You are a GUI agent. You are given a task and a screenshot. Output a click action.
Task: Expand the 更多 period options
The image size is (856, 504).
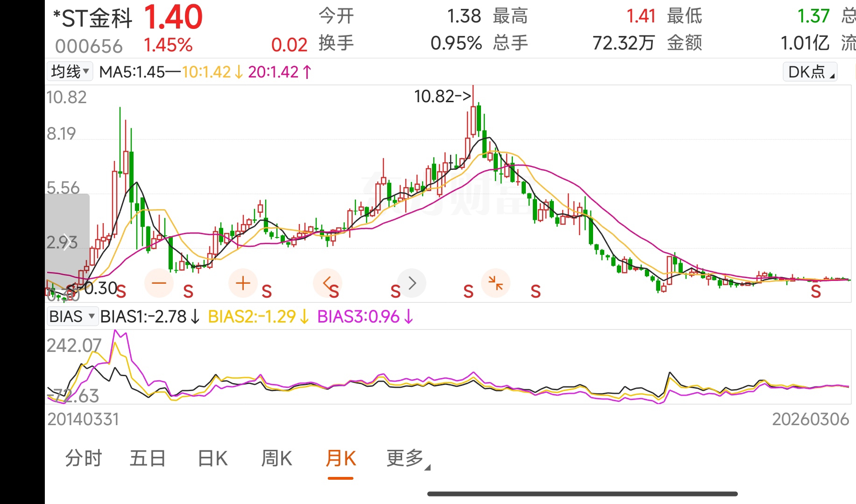point(408,458)
